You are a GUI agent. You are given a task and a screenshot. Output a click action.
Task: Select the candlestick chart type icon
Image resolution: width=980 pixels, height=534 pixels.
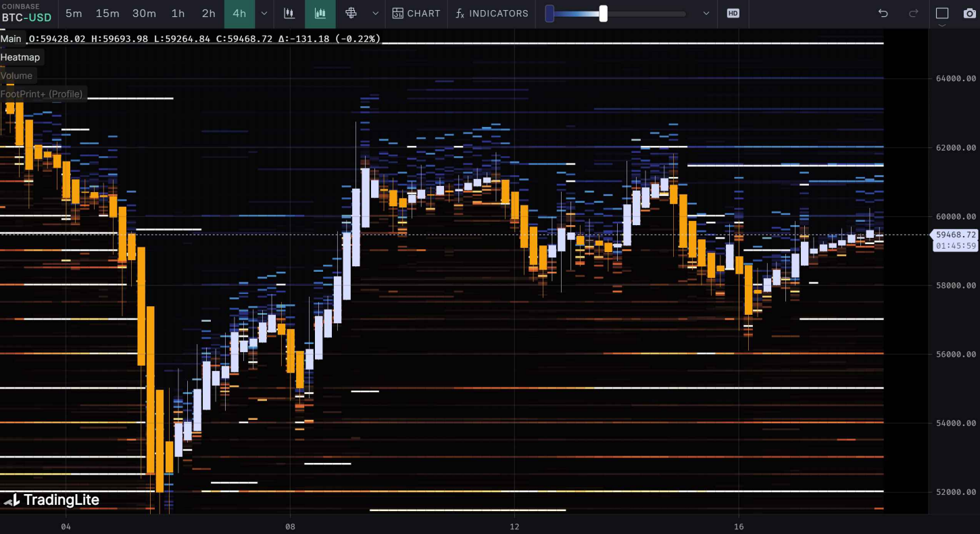click(289, 14)
